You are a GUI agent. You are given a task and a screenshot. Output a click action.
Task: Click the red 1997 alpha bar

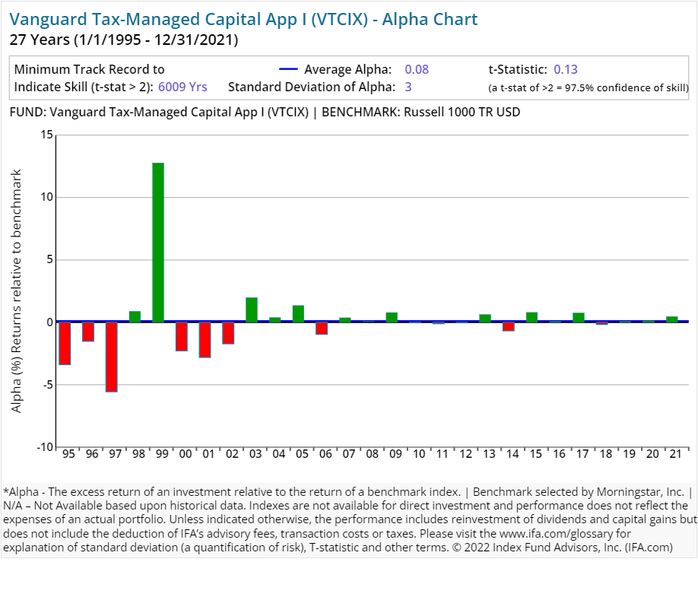pos(112,357)
